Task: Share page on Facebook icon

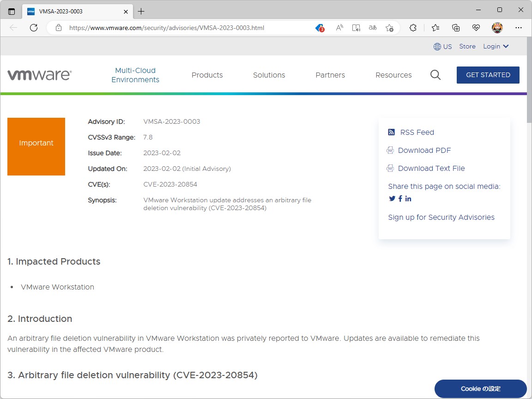Action: [x=400, y=199]
